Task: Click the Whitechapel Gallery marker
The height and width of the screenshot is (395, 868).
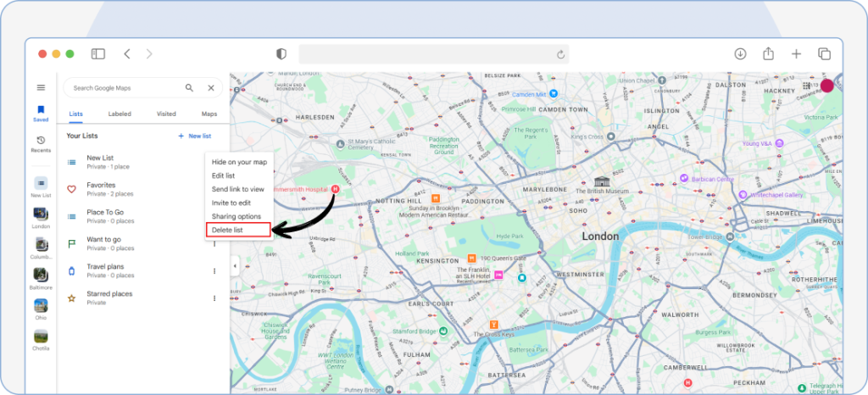Action: click(x=743, y=195)
